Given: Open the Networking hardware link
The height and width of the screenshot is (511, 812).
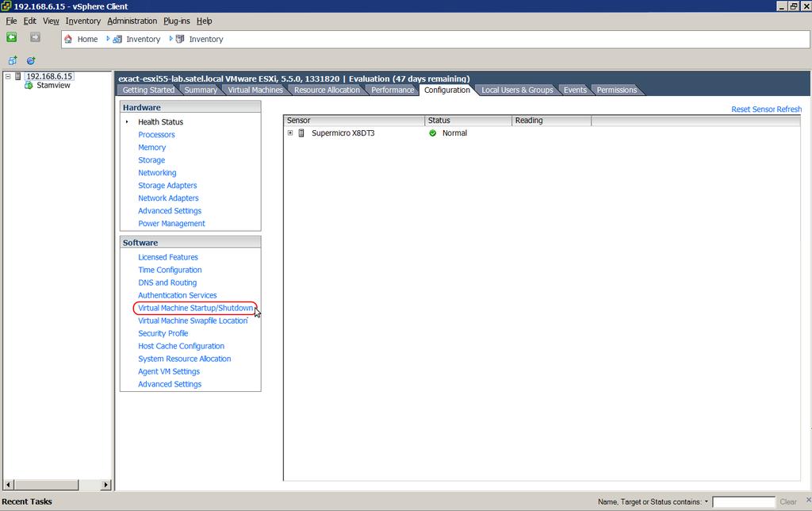Looking at the screenshot, I should click(x=157, y=172).
